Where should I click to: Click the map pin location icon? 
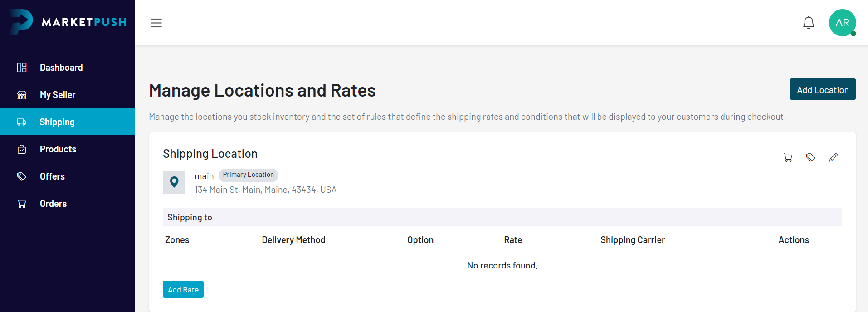pos(174,182)
